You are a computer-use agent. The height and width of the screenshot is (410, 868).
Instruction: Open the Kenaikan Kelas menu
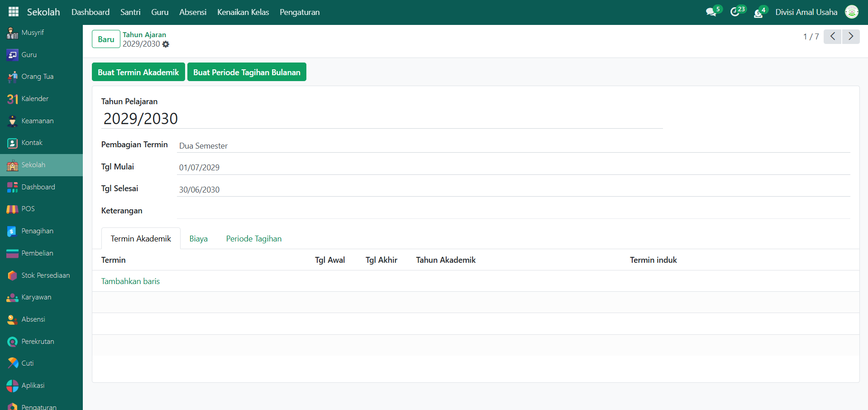pyautogui.click(x=243, y=12)
